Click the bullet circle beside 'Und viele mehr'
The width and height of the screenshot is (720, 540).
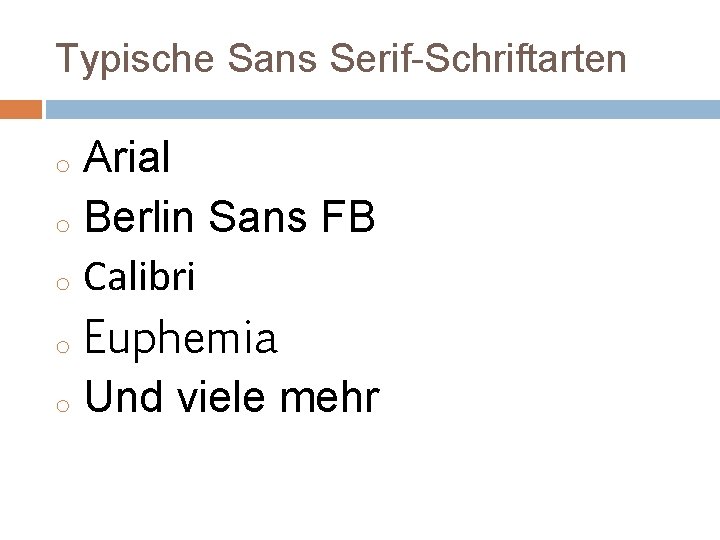pyautogui.click(x=63, y=405)
